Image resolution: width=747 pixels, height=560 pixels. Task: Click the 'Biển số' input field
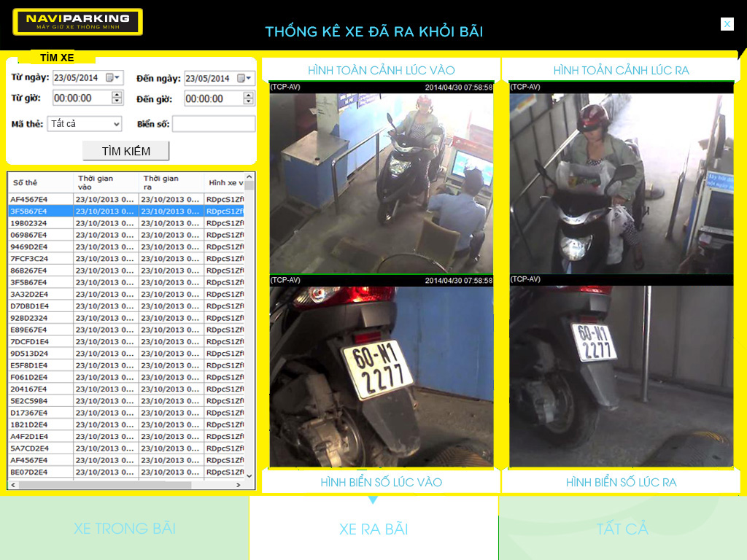(x=214, y=124)
